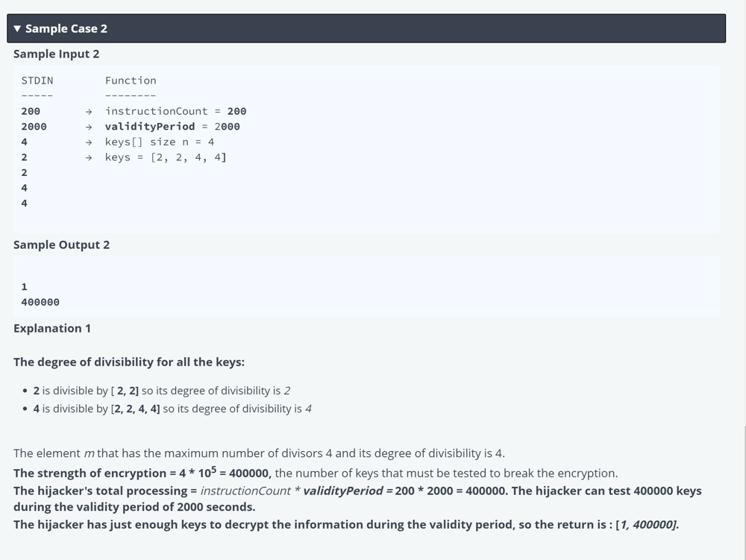This screenshot has width=746, height=560.
Task: Click the arrow beside instructionCount
Action: (89, 112)
